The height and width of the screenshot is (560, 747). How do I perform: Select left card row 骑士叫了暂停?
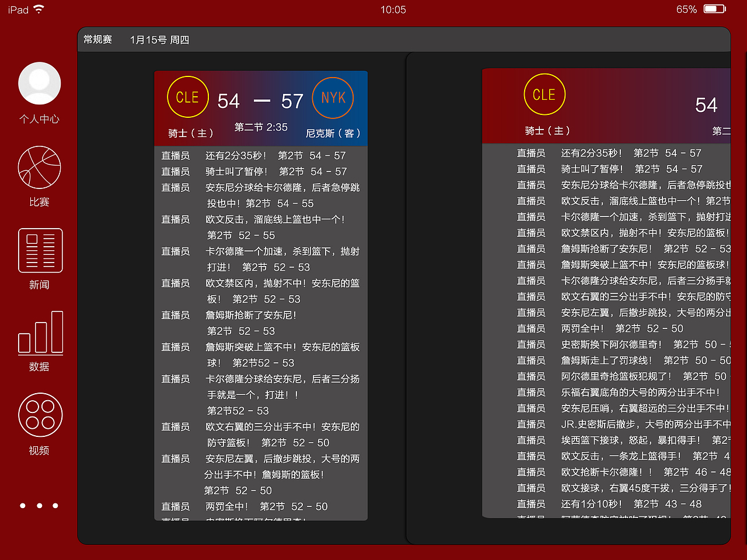point(261,171)
